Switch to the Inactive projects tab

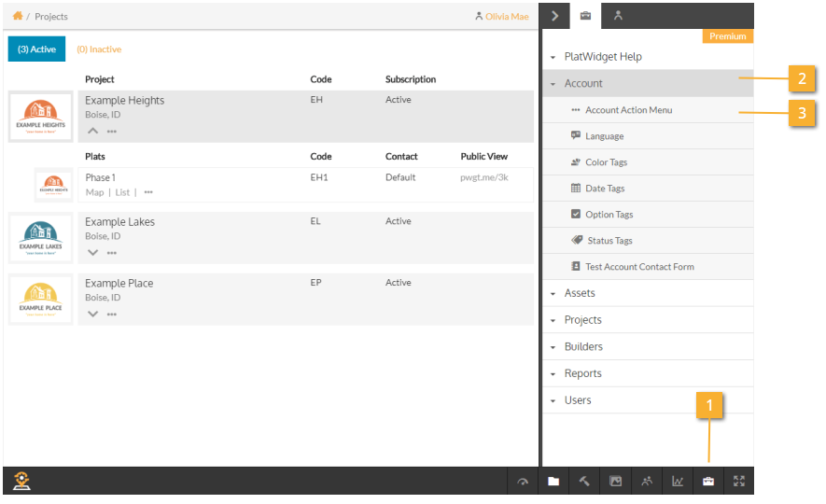[x=99, y=49]
